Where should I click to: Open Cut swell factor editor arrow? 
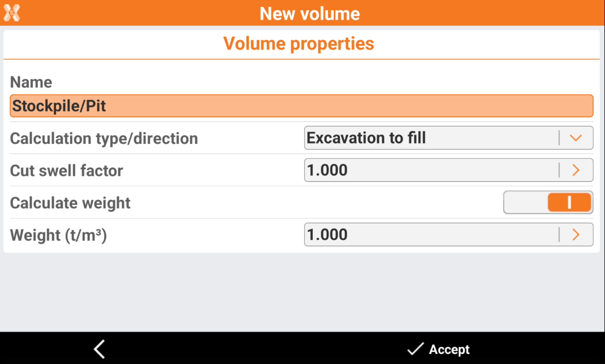pyautogui.click(x=576, y=170)
